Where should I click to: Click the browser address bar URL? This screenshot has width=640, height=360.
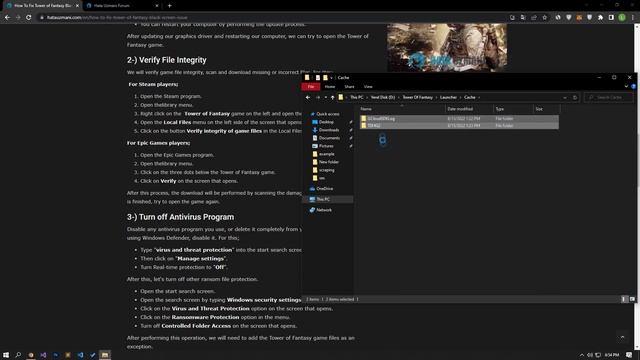[117, 18]
